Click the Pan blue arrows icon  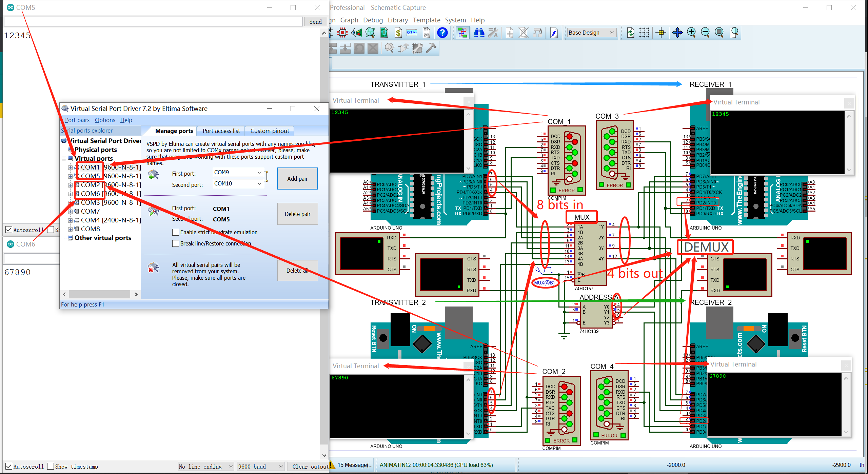point(677,33)
